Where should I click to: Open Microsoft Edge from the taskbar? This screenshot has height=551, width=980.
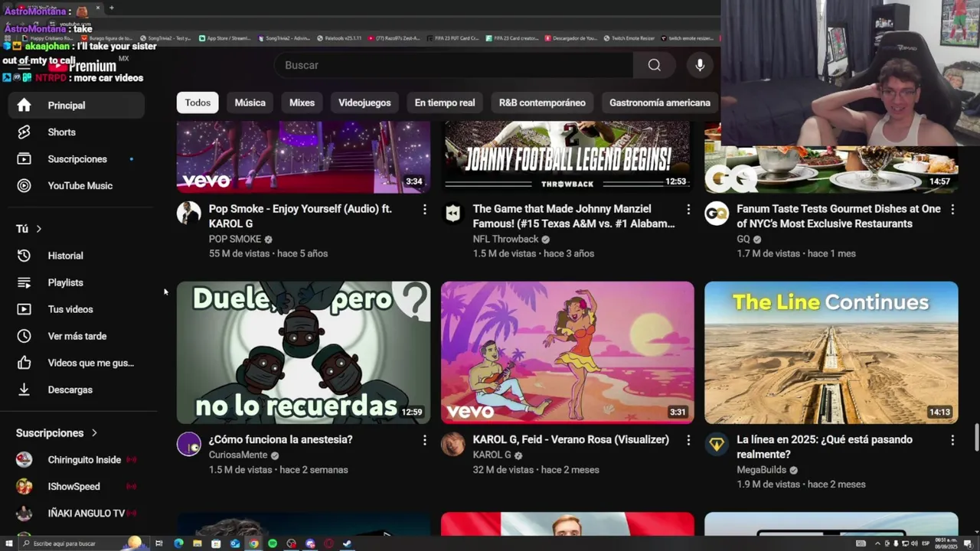click(x=178, y=543)
